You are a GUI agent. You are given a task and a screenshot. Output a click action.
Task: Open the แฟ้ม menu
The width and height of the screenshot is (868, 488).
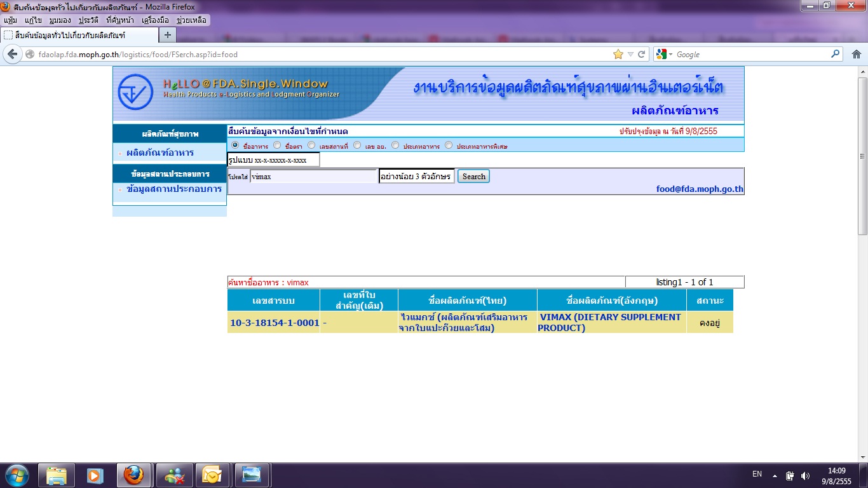tap(10, 20)
